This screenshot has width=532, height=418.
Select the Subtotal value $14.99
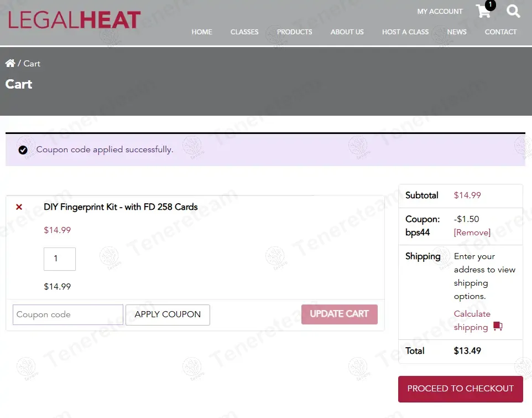(x=467, y=195)
